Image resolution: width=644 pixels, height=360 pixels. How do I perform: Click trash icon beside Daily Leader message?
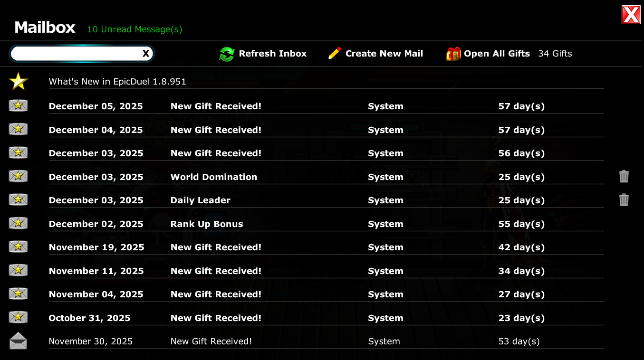(x=624, y=200)
